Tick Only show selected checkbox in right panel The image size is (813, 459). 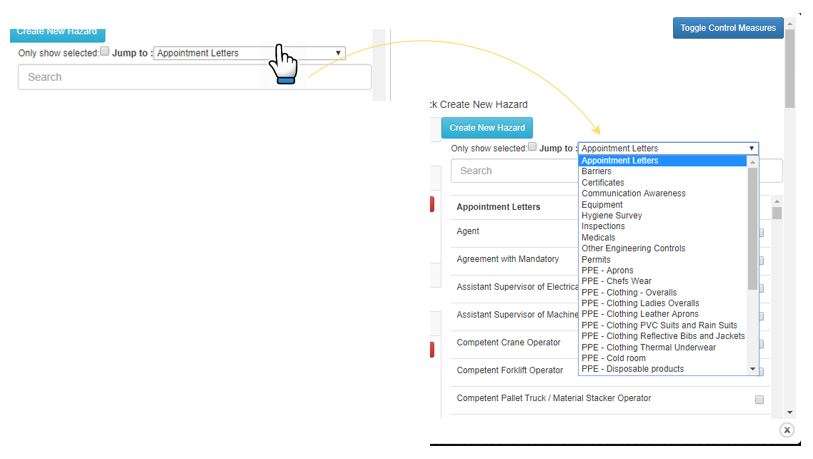tap(532, 147)
